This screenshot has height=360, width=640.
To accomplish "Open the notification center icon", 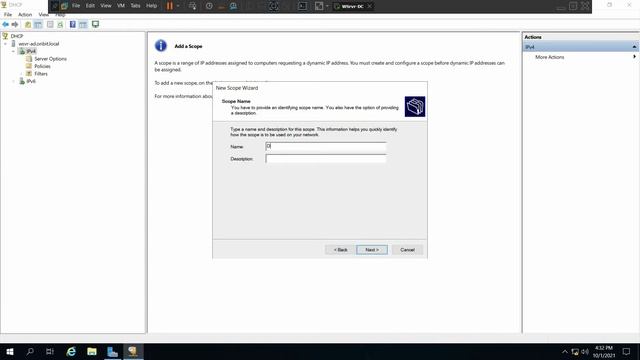I will [626, 351].
